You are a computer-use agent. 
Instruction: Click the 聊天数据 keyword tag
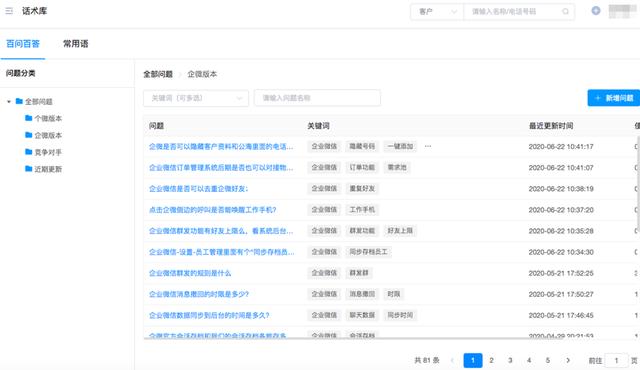[362, 315]
